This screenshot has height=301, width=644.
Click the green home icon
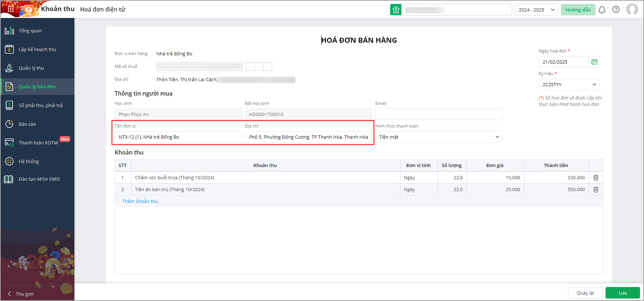396,10
